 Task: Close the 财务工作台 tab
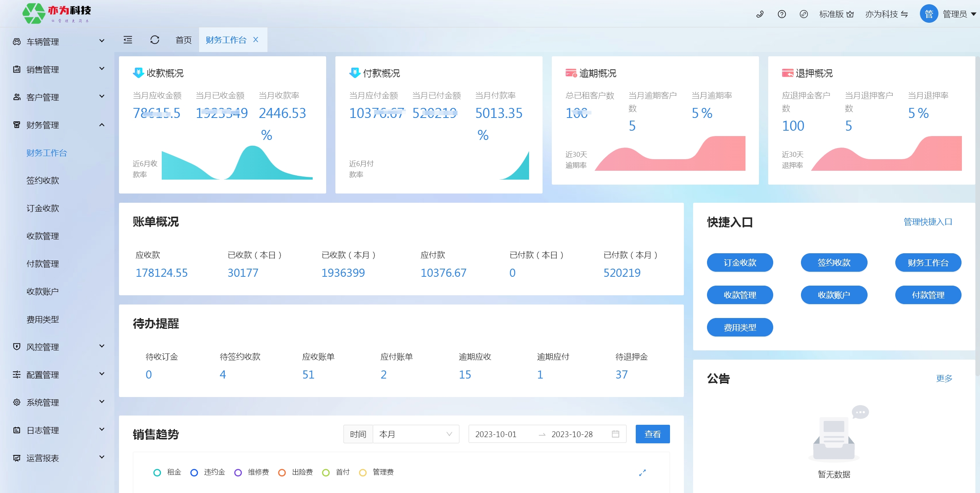point(256,40)
